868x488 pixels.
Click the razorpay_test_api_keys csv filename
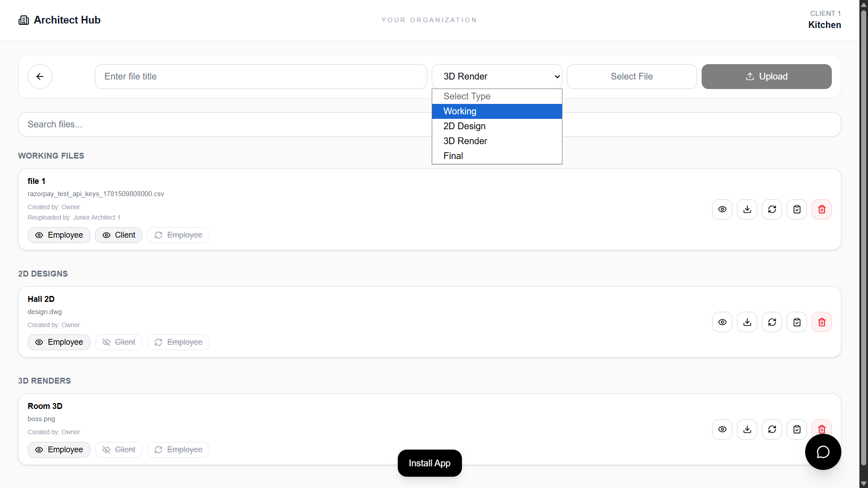96,194
